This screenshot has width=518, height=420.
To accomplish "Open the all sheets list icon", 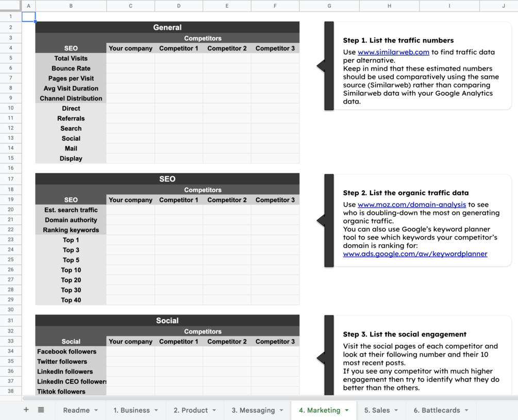I will [x=41, y=410].
